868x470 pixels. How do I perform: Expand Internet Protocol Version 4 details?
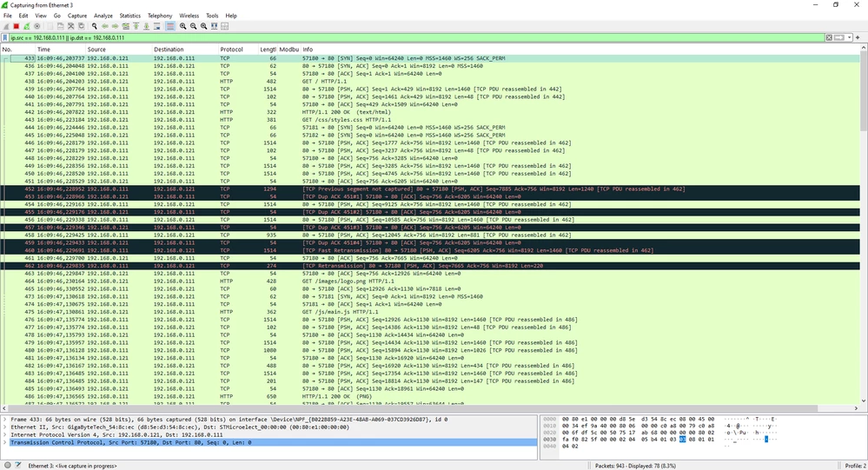pos(5,435)
